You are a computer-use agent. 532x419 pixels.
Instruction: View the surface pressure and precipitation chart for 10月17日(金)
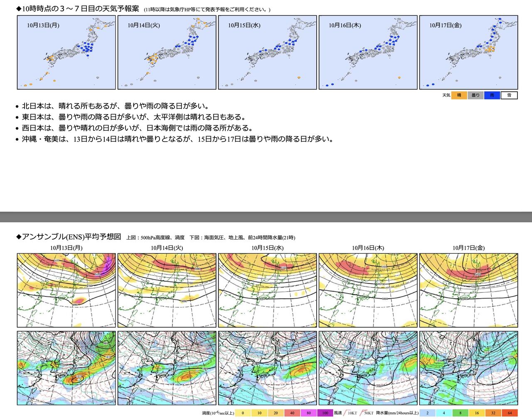(468, 368)
